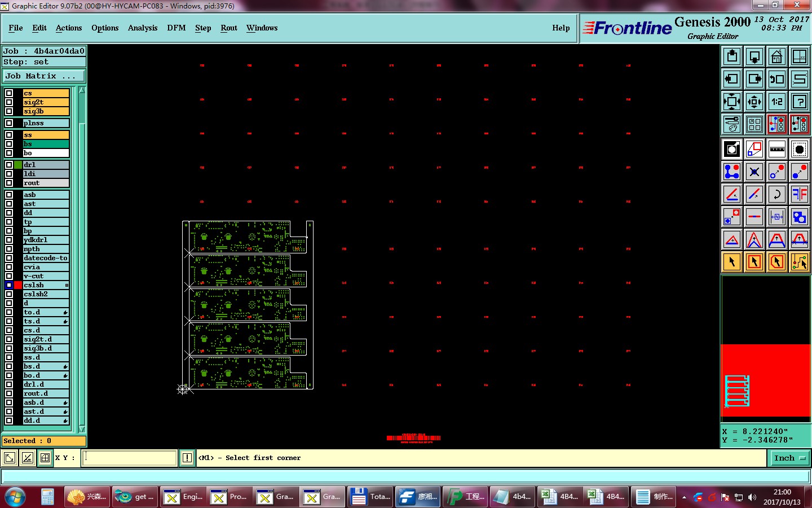This screenshot has width=812, height=508.
Task: Click the exclamation mark button
Action: point(187,458)
